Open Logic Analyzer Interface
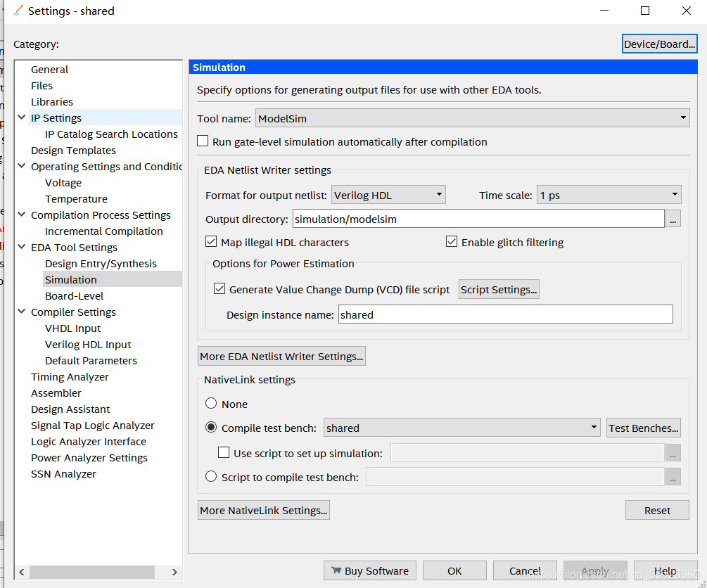Image resolution: width=707 pixels, height=588 pixels. [x=89, y=442]
